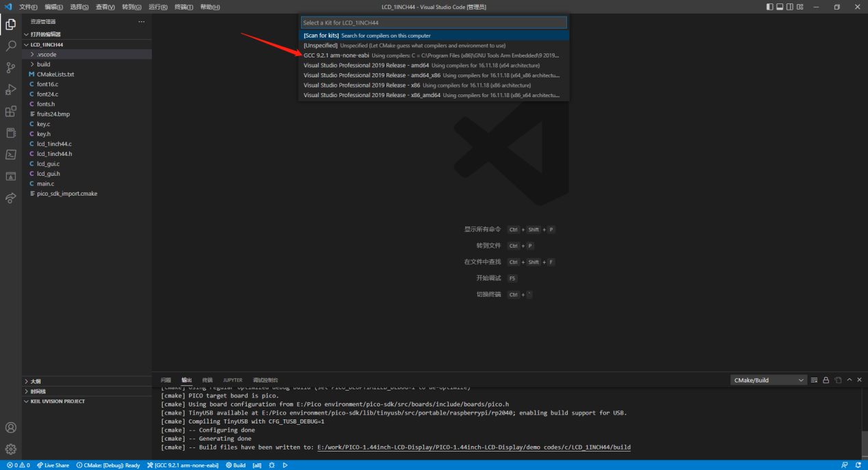The height and width of the screenshot is (470, 868).
Task: Click the explorer more actions ellipsis
Action: 142,22
